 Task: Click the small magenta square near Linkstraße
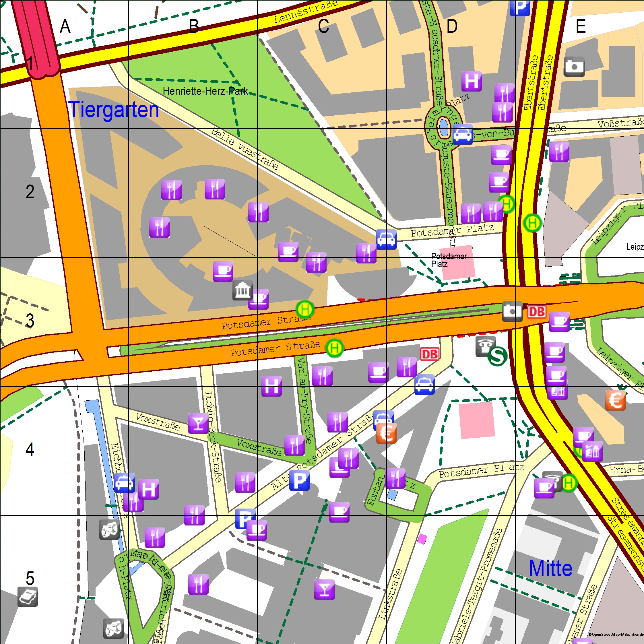pos(422,539)
